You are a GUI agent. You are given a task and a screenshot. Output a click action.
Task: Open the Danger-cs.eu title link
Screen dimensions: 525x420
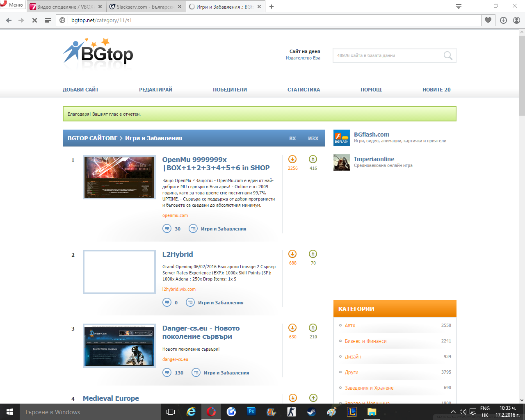coord(201,332)
